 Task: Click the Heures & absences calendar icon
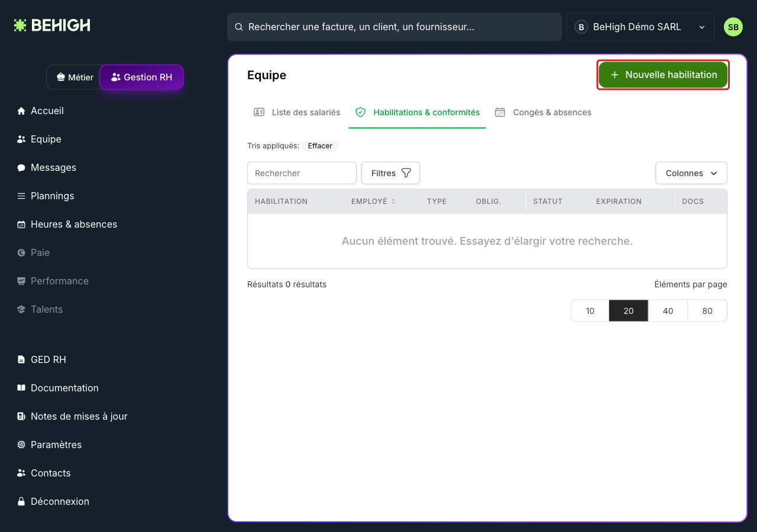tap(21, 225)
